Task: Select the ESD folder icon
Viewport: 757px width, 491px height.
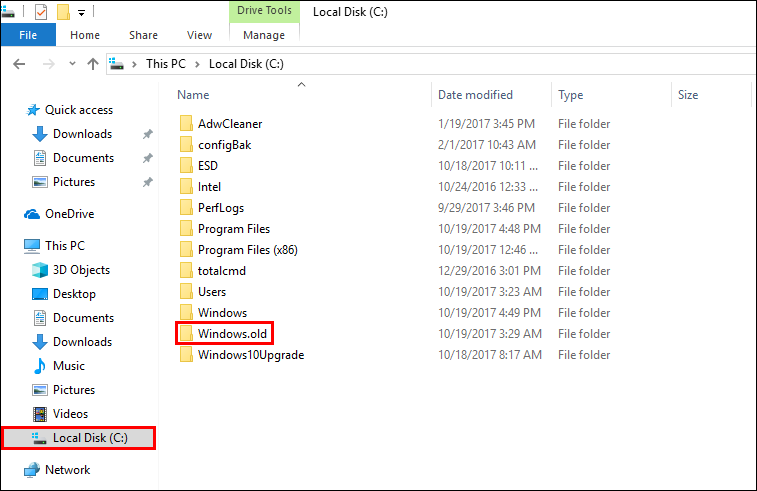Action: (186, 166)
